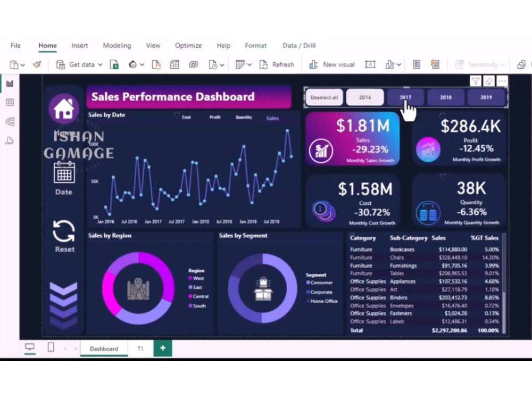The width and height of the screenshot is (532, 399).
Task: Click the Central region legend swatch
Action: coord(190,296)
